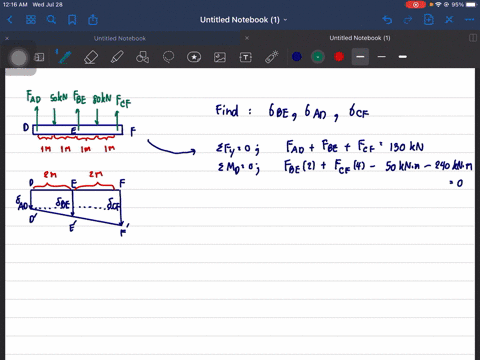Bookmark this page
480x360 pixels.
click(72, 20)
